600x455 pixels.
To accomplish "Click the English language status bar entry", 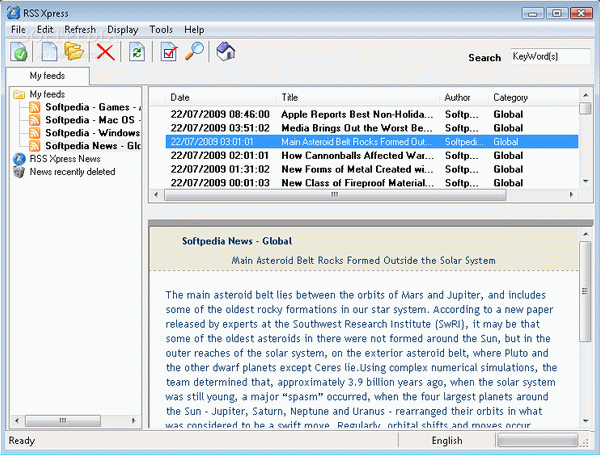I will pyautogui.click(x=447, y=441).
